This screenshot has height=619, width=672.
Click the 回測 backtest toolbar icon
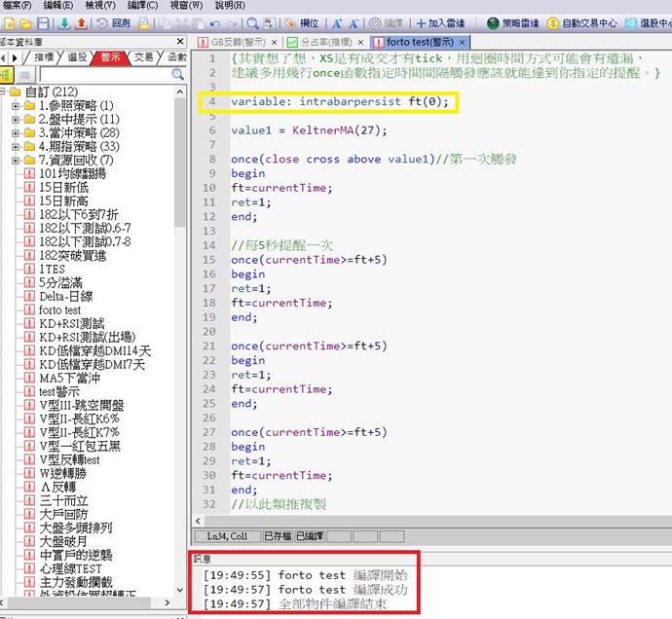[x=112, y=22]
